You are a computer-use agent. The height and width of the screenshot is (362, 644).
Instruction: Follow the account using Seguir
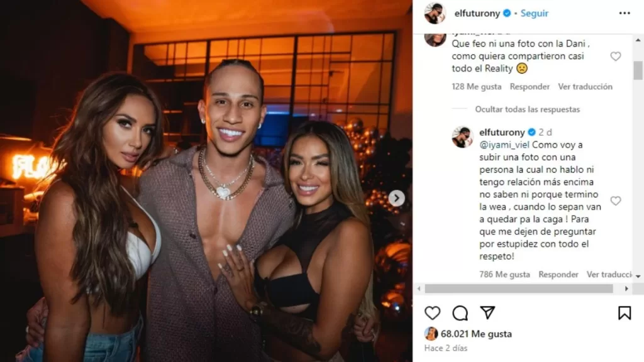[535, 13]
